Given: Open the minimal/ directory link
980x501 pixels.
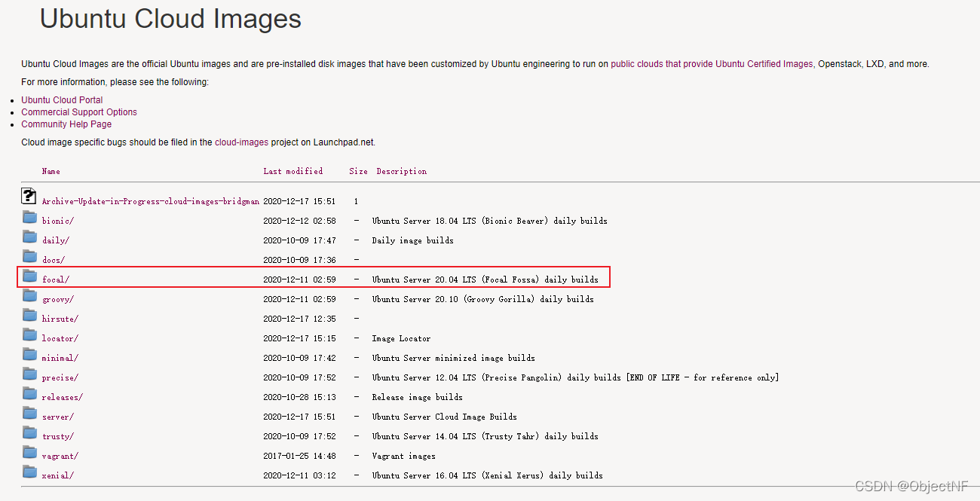Looking at the screenshot, I should (x=60, y=358).
